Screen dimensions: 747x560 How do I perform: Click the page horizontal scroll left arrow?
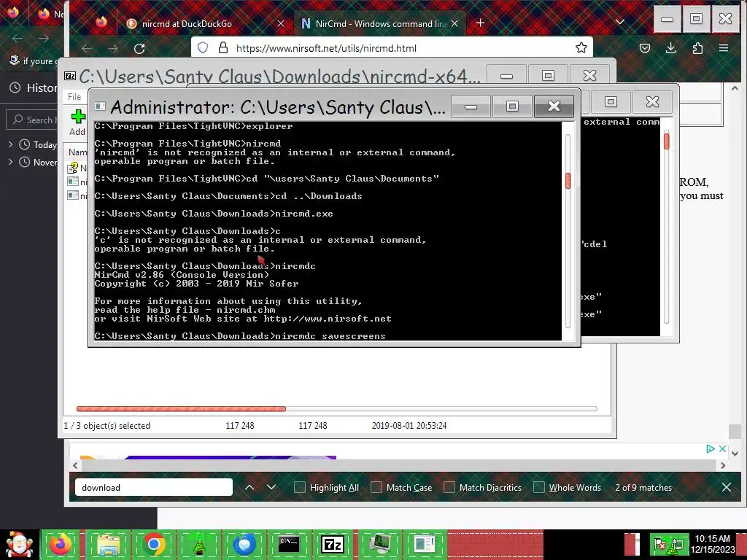click(75, 465)
